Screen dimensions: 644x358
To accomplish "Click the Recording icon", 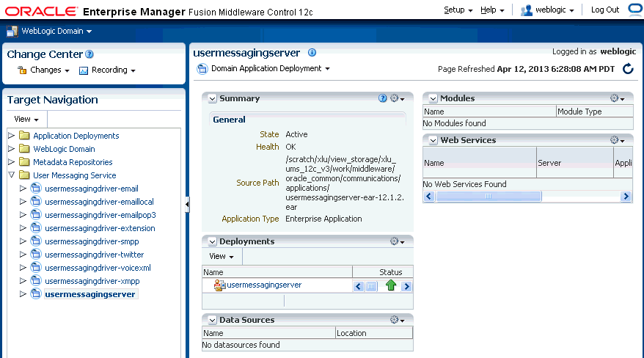I will pyautogui.click(x=84, y=70).
